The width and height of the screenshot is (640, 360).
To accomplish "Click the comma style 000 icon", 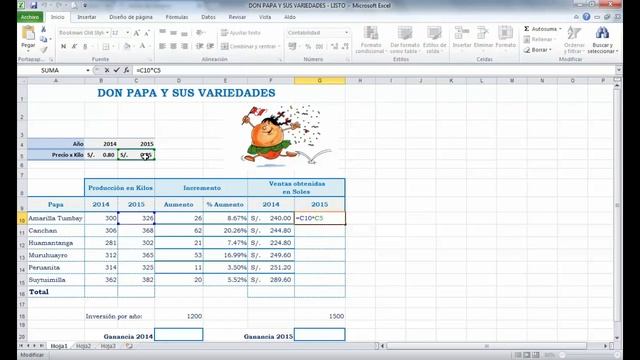I will click(x=319, y=47).
